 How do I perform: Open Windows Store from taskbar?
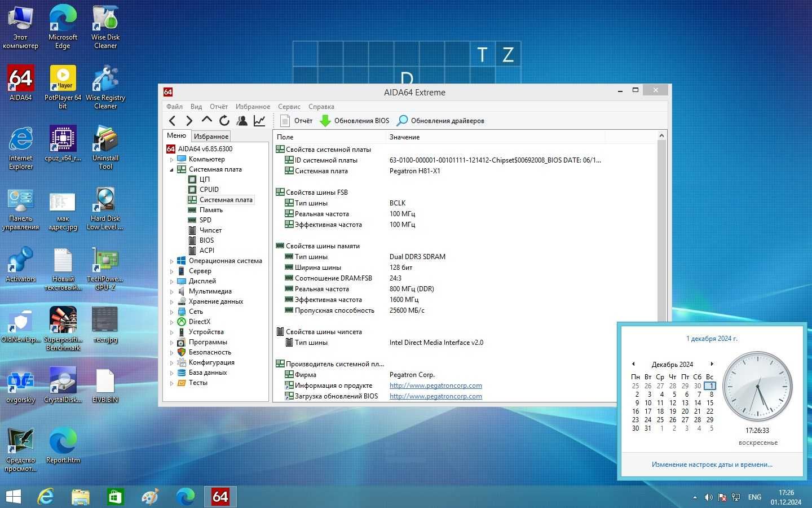tap(116, 497)
